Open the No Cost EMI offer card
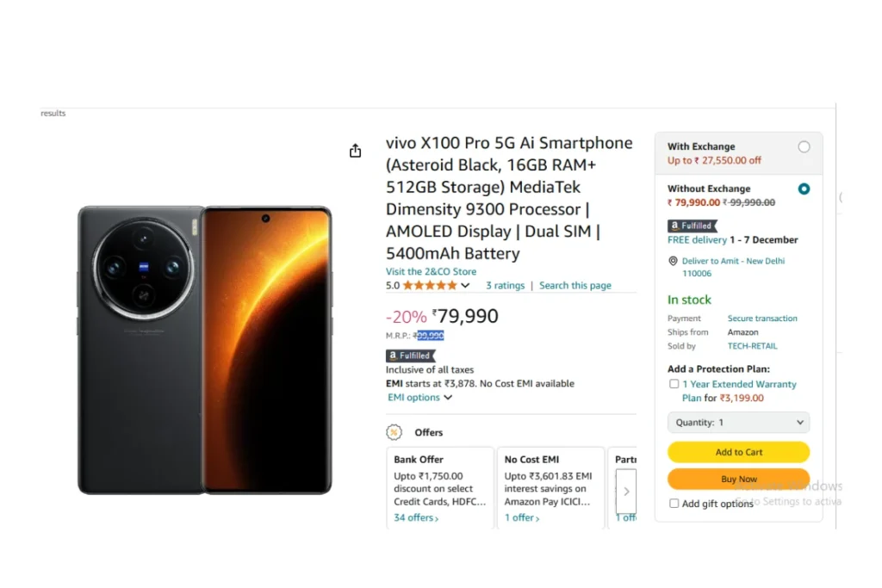882x588 pixels. [x=550, y=488]
